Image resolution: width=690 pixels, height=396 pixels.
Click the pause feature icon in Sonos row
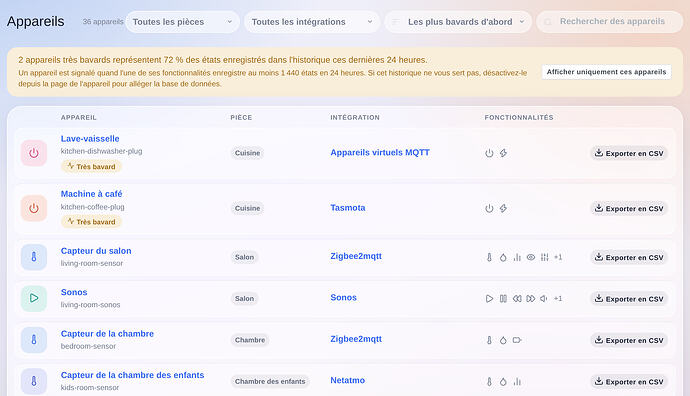tap(503, 299)
